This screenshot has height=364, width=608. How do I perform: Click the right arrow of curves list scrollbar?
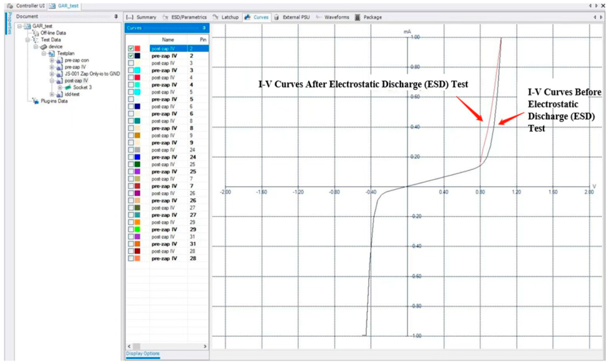click(x=205, y=346)
